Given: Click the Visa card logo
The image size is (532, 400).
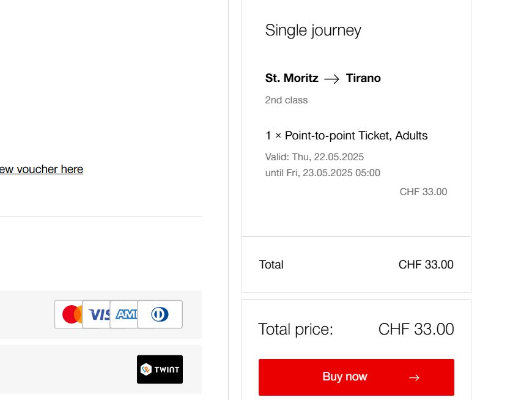Looking at the screenshot, I should tap(97, 314).
